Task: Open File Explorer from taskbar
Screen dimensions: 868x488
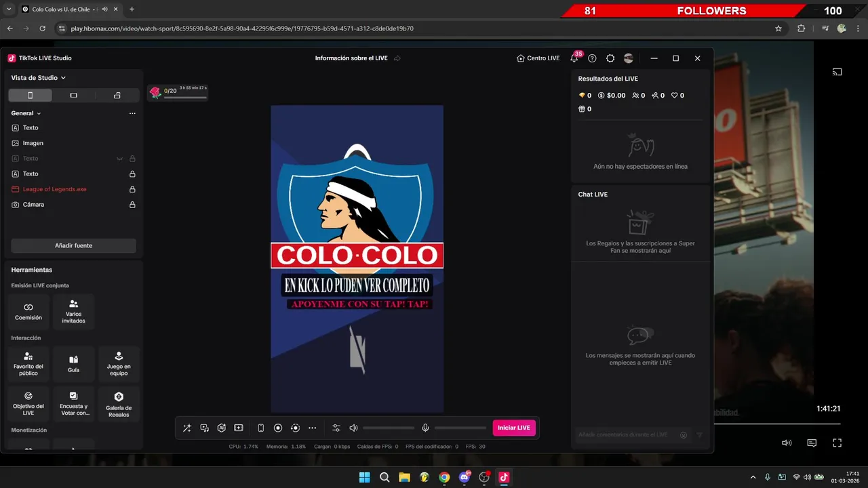Action: [x=404, y=477]
